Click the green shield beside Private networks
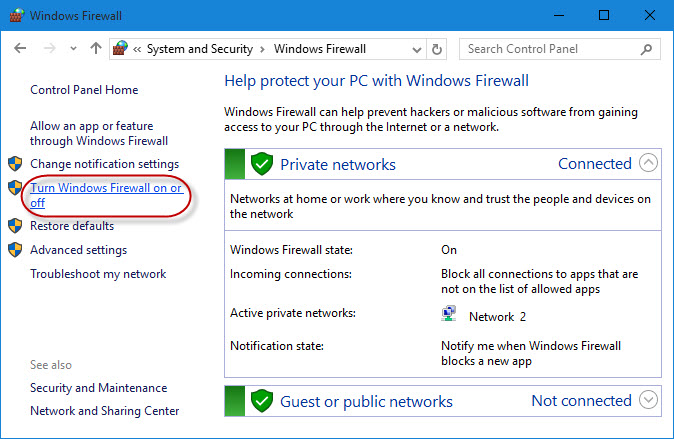Screen dimensions: 674x439 pyautogui.click(x=262, y=165)
